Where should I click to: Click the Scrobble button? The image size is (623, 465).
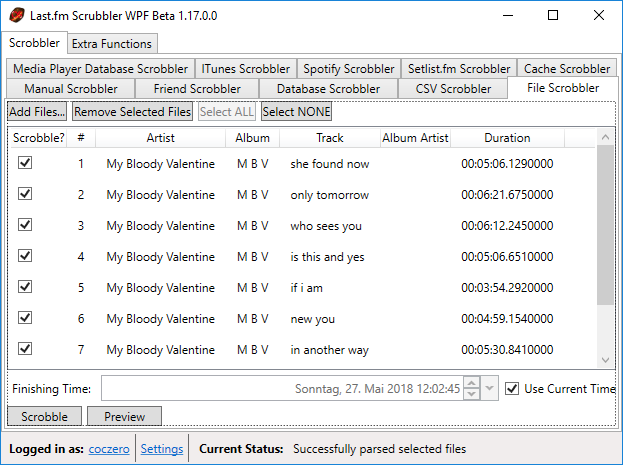[x=44, y=416]
